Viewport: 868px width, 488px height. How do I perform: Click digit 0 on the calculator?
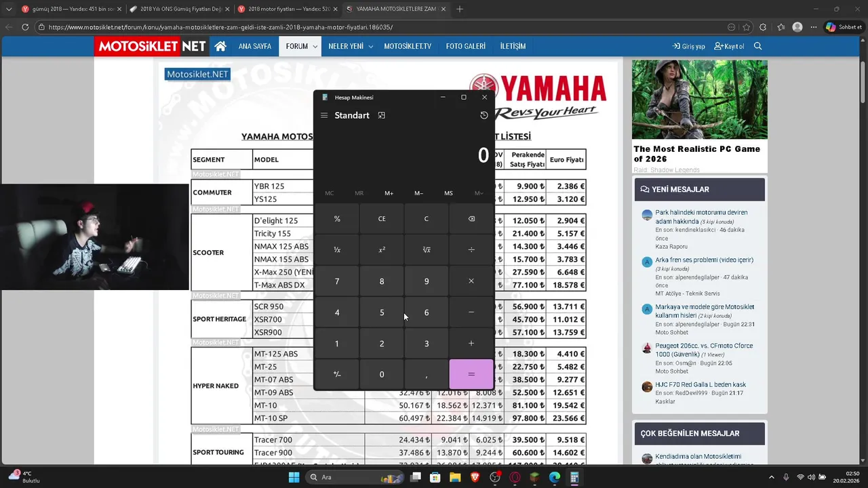click(x=382, y=374)
